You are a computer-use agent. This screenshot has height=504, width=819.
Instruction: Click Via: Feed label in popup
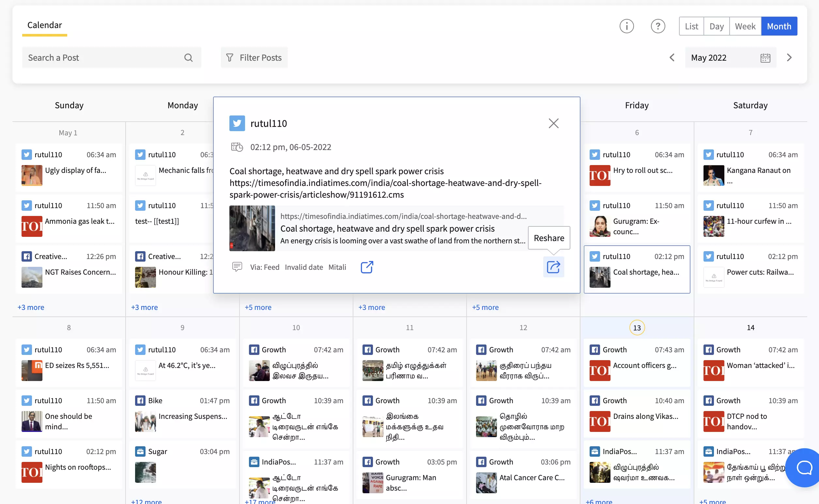pyautogui.click(x=265, y=267)
